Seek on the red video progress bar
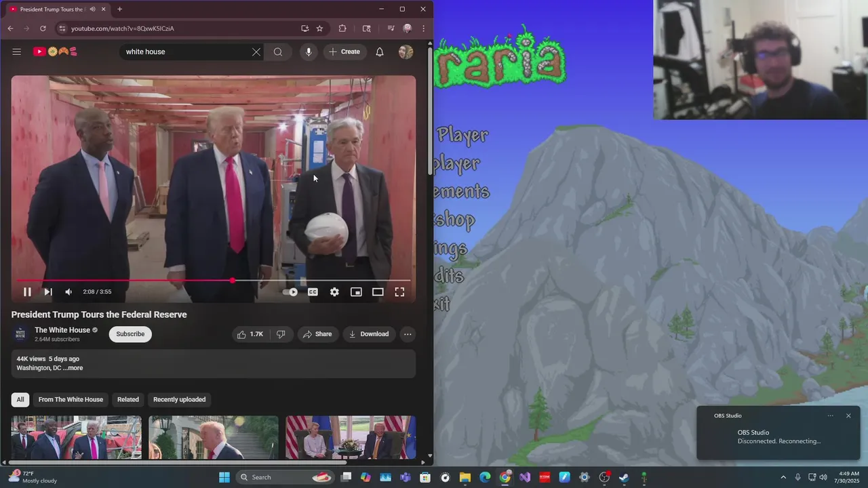The height and width of the screenshot is (488, 868). (213, 281)
